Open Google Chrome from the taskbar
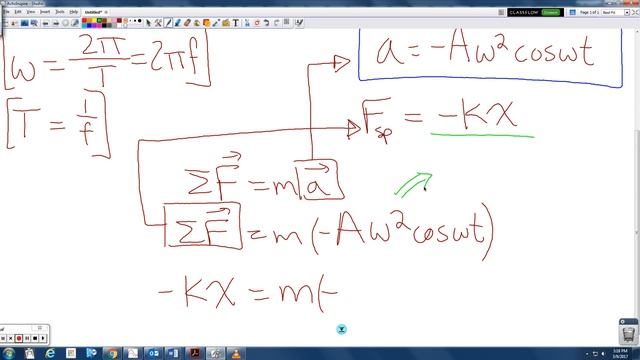Screen dimensions: 640x360 (112, 353)
